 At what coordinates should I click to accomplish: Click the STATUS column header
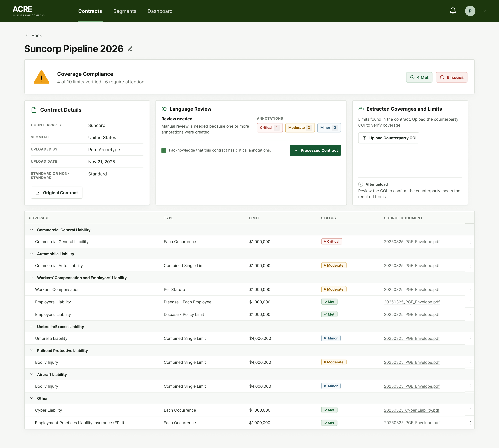pyautogui.click(x=328, y=218)
